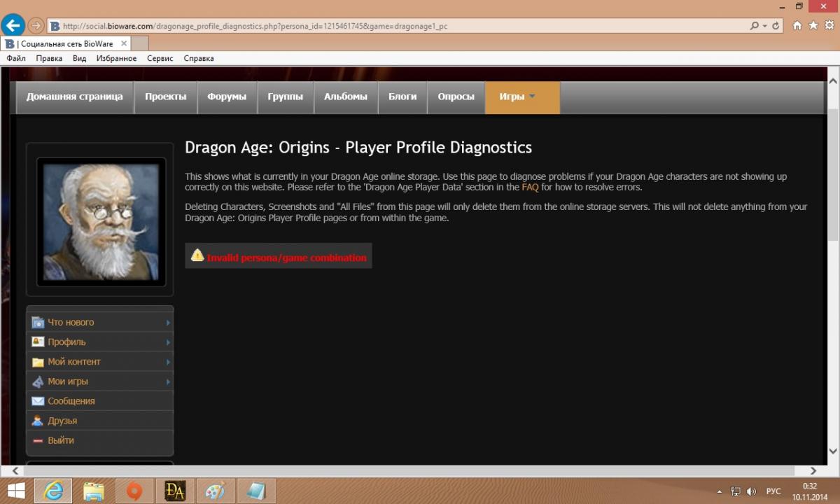Open Favorites with the star icon
The width and height of the screenshot is (840, 504).
tap(813, 26)
